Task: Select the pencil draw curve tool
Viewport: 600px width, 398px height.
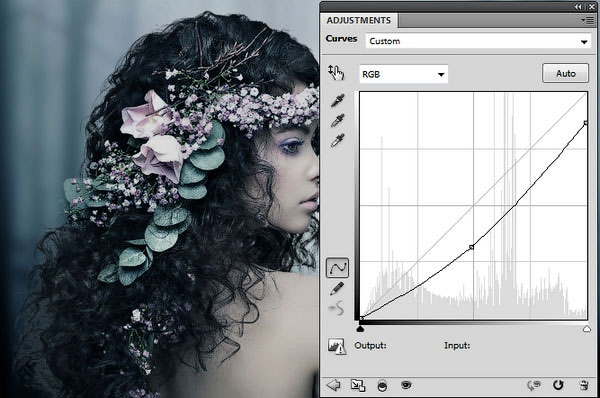Action: pos(337,288)
